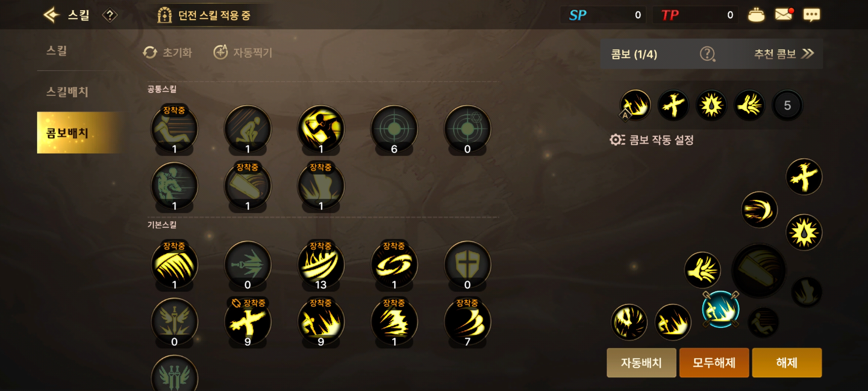Select the first combo slot marked A
This screenshot has height=391, width=868.
click(x=635, y=105)
